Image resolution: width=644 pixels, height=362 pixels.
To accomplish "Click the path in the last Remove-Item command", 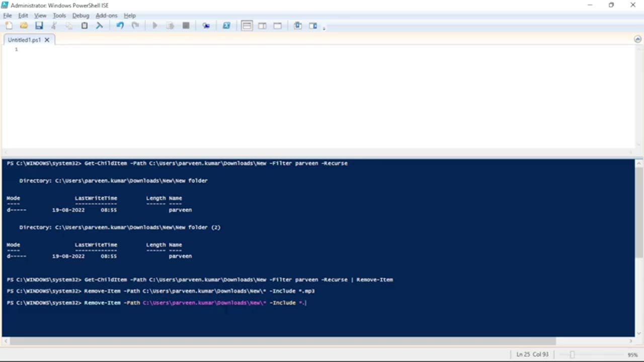I will coord(204,303).
